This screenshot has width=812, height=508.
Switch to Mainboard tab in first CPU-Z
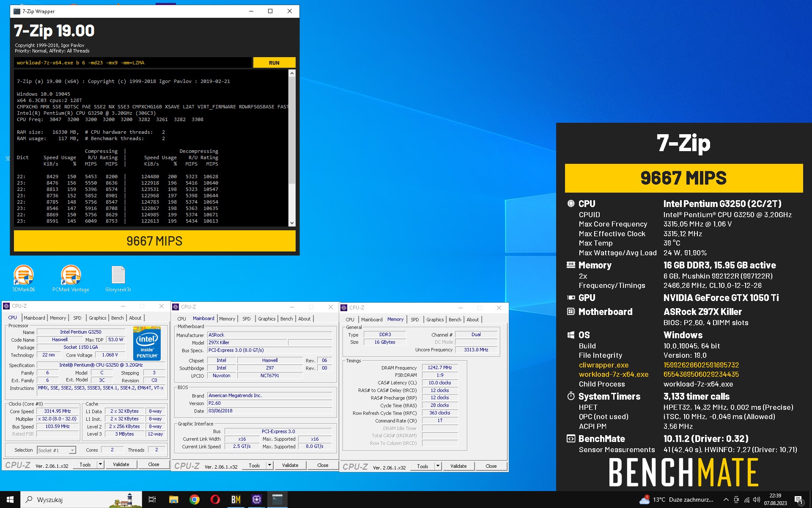click(x=34, y=318)
